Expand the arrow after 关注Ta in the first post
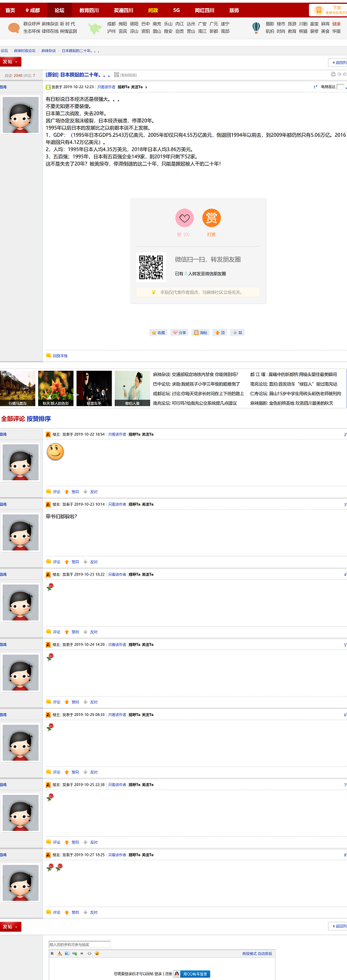Viewport: 347px width, 980px height. 146,87
